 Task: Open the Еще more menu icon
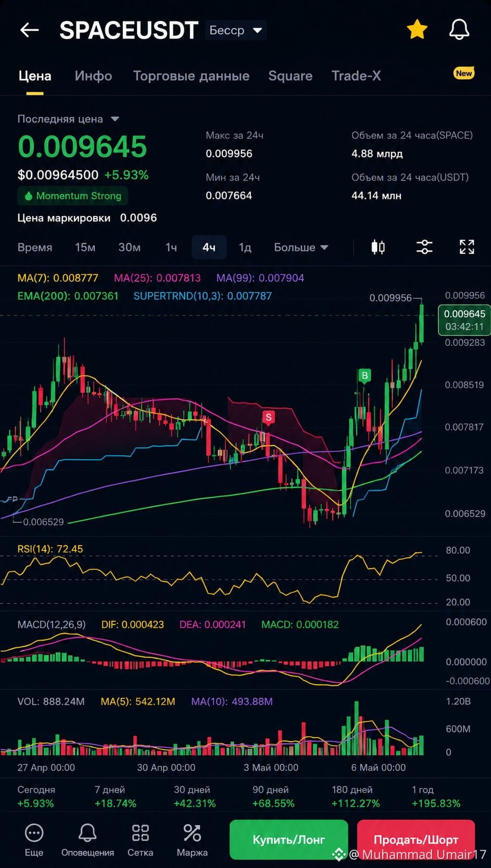pos(34,833)
